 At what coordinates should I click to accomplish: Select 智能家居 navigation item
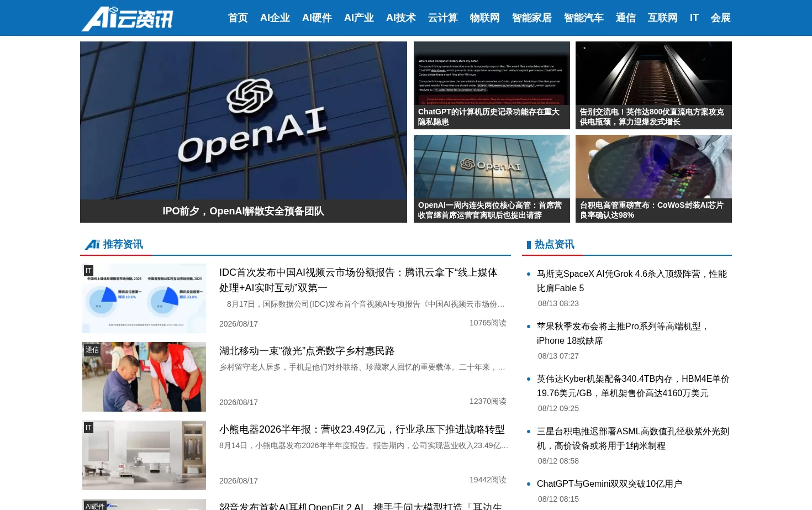(x=532, y=18)
